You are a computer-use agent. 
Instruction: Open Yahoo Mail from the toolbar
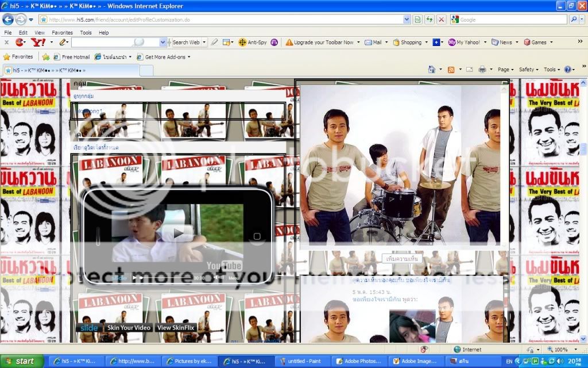tap(373, 43)
